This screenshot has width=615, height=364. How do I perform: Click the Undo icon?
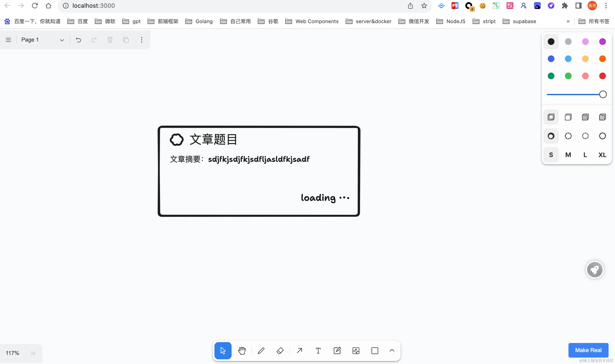[78, 40]
